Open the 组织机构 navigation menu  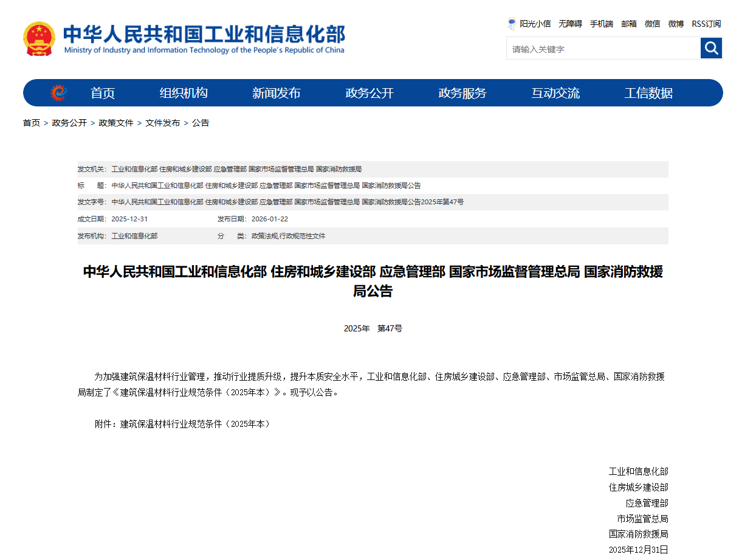pyautogui.click(x=183, y=92)
